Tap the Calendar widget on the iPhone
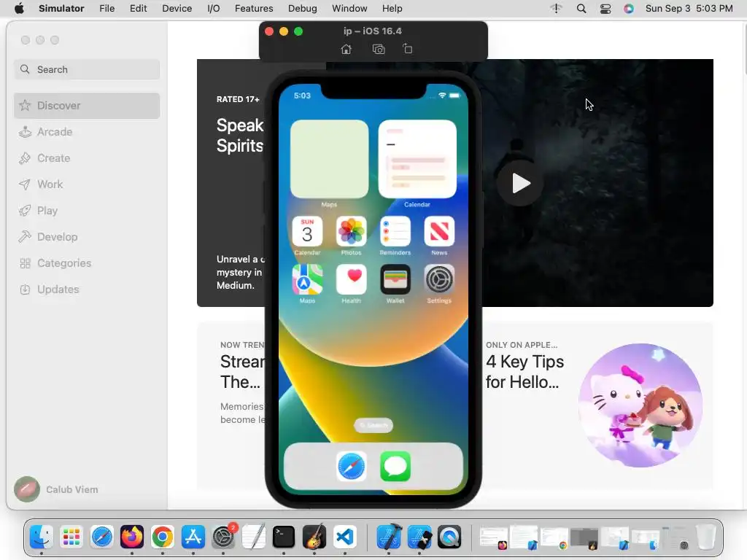 point(417,159)
